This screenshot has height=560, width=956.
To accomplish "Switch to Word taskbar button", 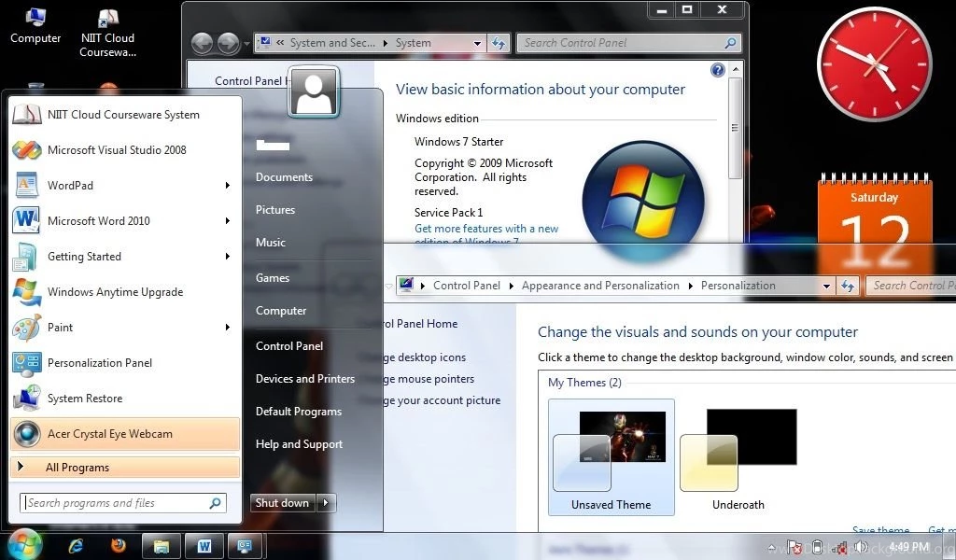I will (x=204, y=546).
